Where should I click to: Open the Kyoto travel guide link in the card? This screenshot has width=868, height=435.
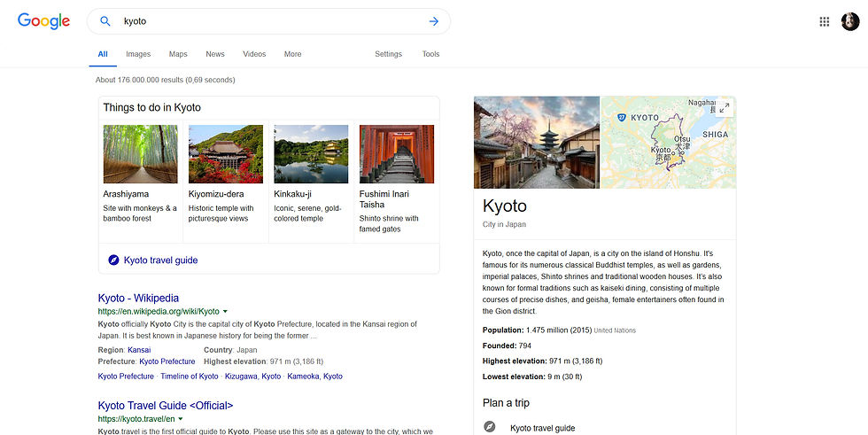click(160, 260)
